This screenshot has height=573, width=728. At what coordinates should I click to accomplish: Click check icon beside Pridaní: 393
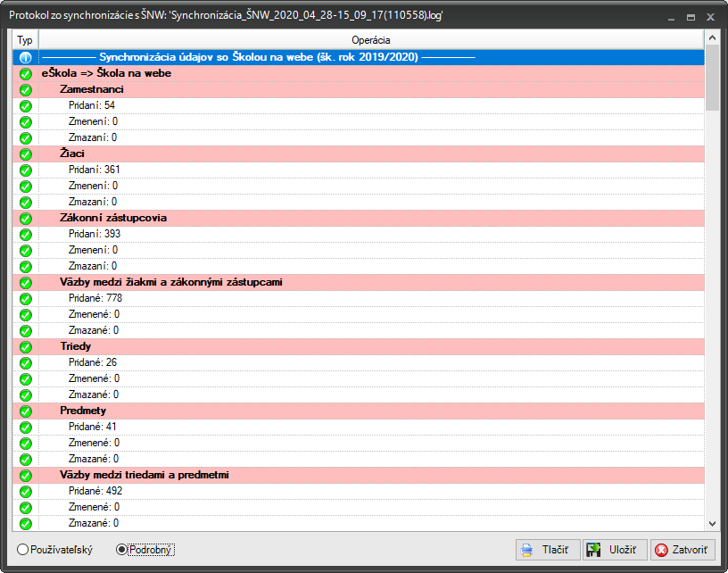click(26, 235)
